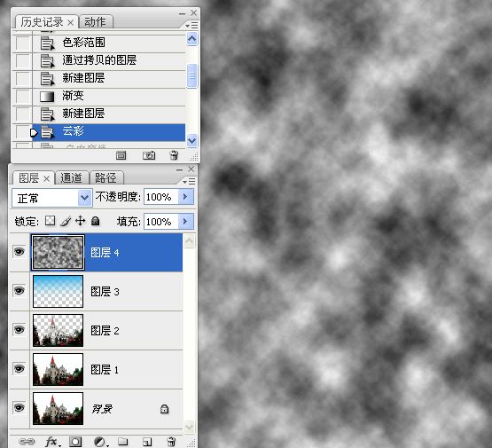Create new document from current state
The image size is (492, 448).
click(x=121, y=155)
